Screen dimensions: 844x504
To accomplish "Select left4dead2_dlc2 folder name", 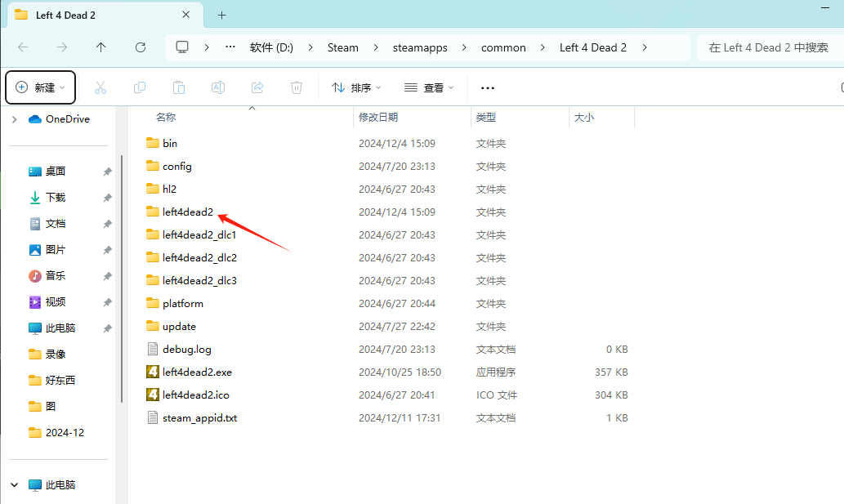I will pyautogui.click(x=199, y=257).
